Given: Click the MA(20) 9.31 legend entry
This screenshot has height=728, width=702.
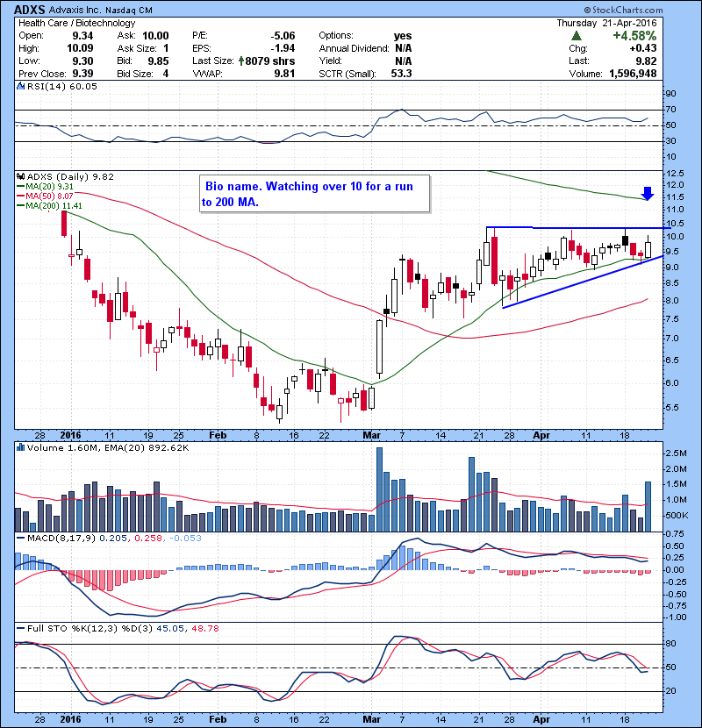Looking at the screenshot, I should coord(46,187).
